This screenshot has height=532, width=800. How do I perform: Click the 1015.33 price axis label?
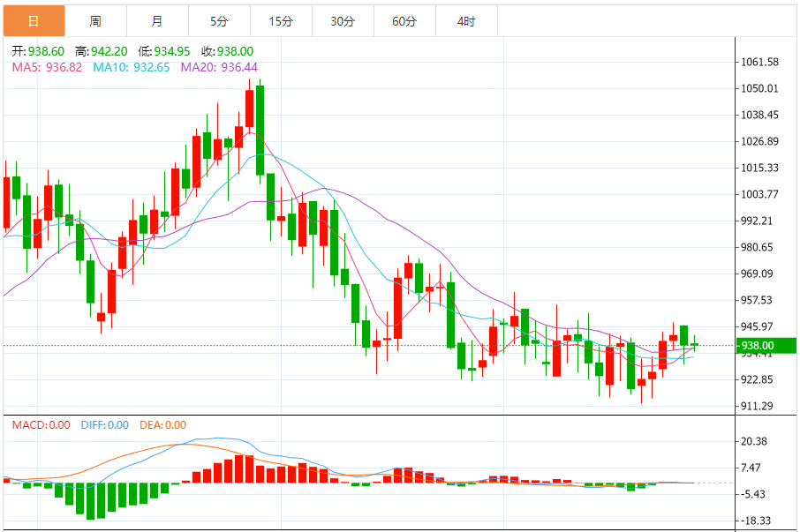(x=759, y=169)
